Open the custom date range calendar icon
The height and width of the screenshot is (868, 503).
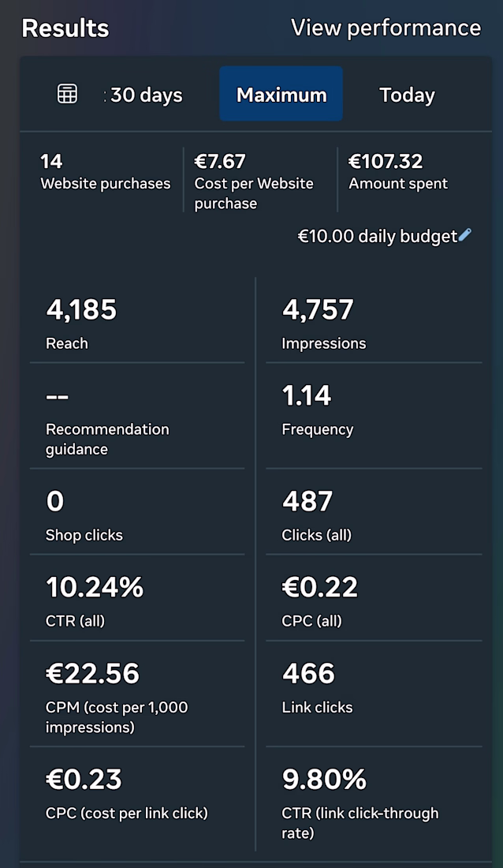[68, 94]
